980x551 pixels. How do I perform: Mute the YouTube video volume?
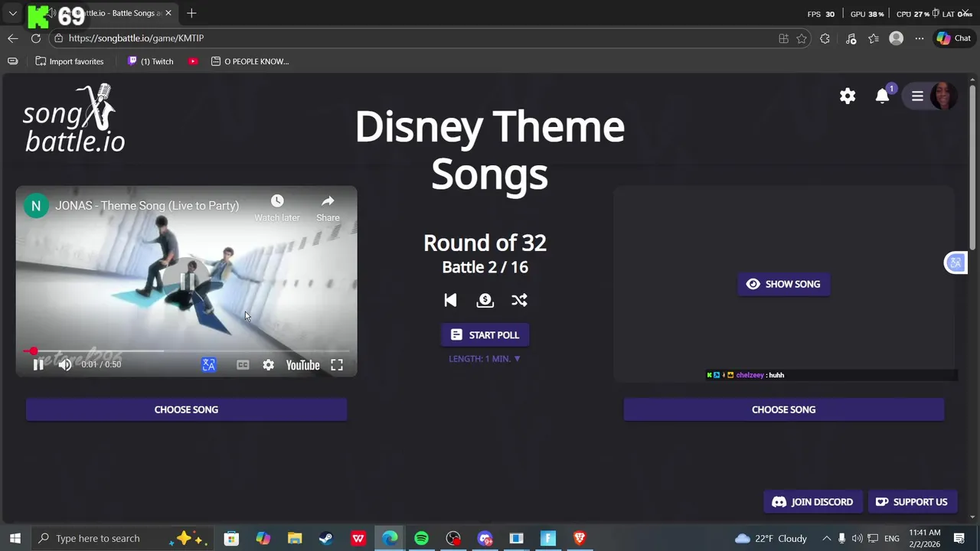[65, 365]
